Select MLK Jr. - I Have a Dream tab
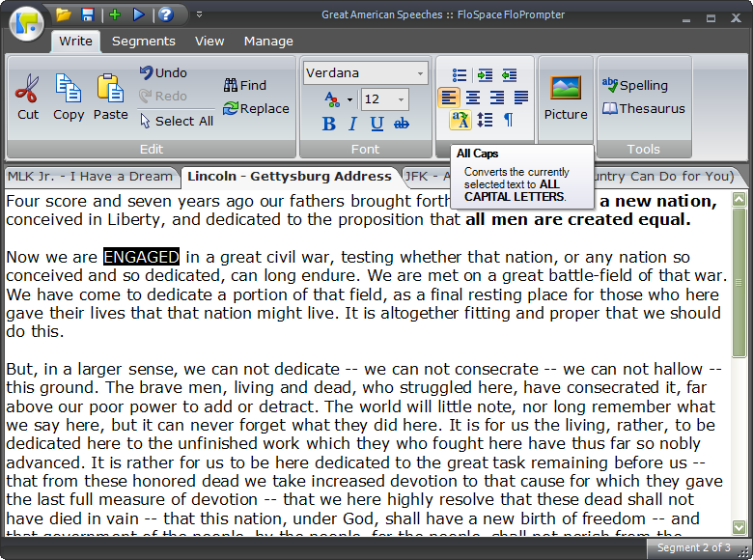The image size is (753, 560). pyautogui.click(x=91, y=177)
